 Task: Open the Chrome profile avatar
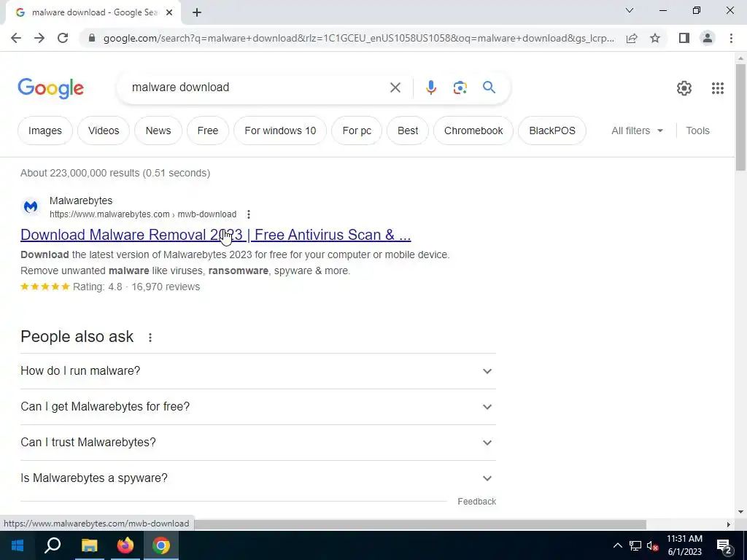708,38
